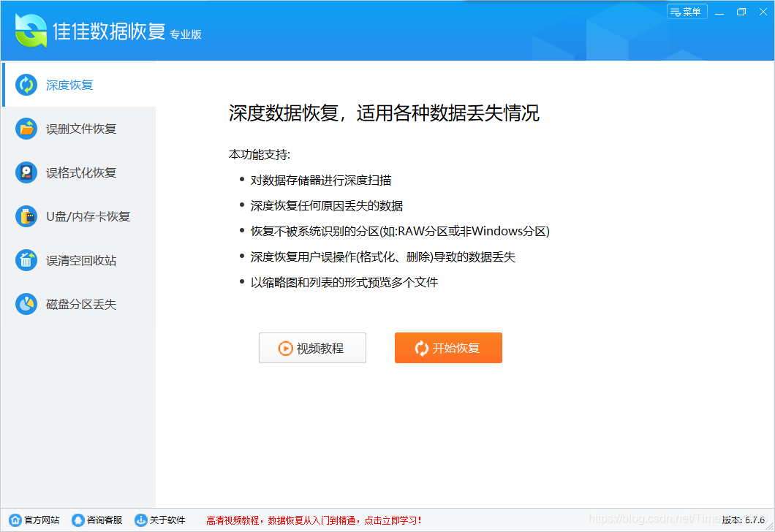
Task: Click bullet text 对数据存储器进行深度扫描
Action: click(321, 180)
